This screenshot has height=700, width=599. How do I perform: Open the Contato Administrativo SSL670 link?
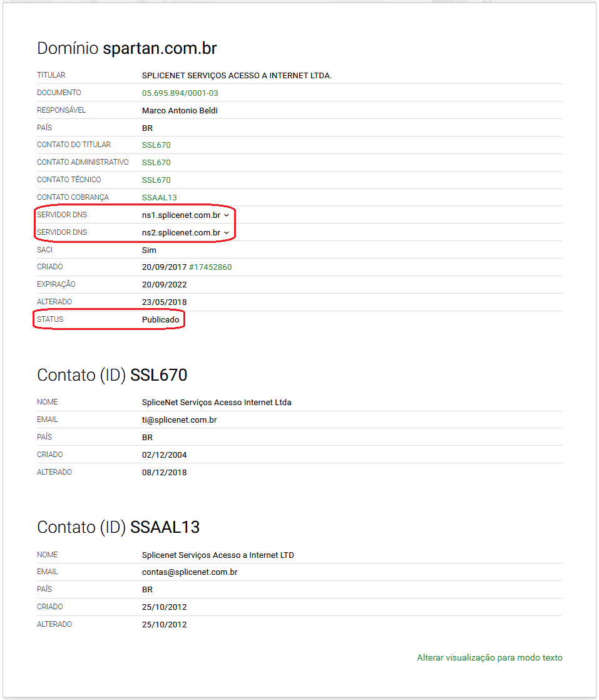pyautogui.click(x=156, y=163)
